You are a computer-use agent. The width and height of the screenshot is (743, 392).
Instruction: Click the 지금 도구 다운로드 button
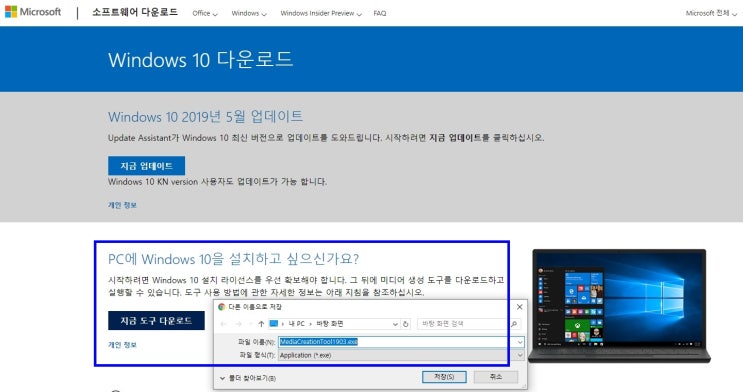[x=156, y=321]
